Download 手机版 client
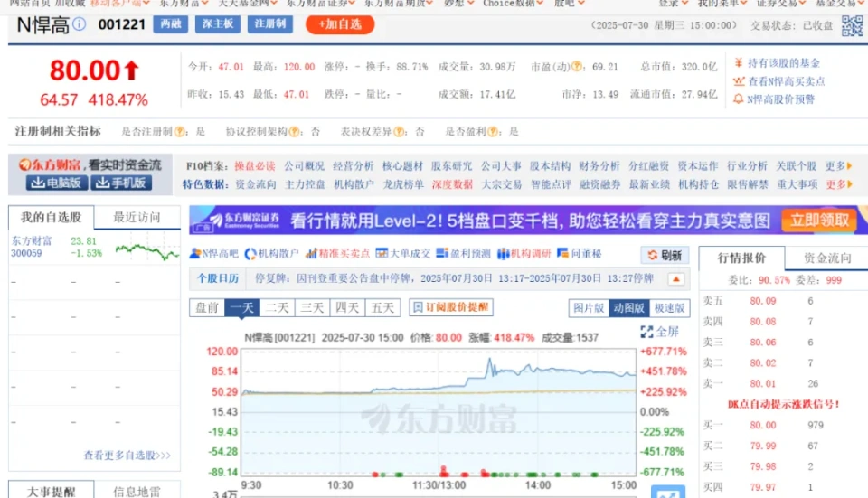The image size is (868, 498). tap(121, 183)
